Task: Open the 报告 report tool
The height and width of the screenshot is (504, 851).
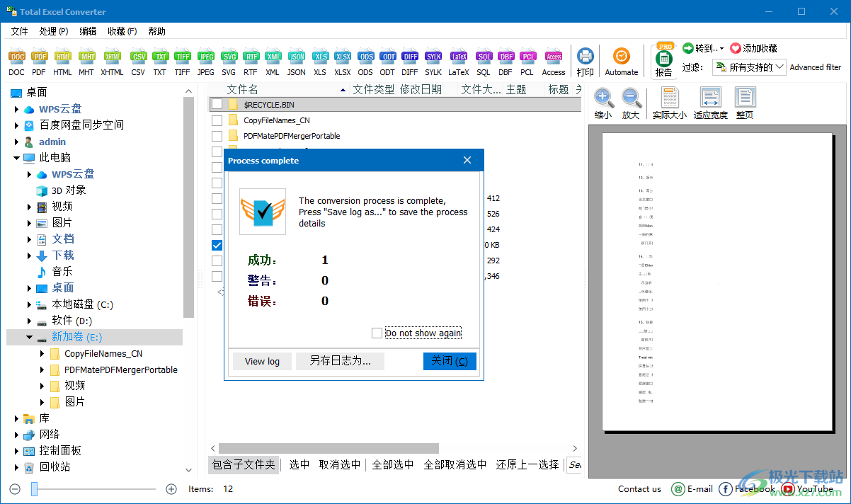Action: [664, 62]
